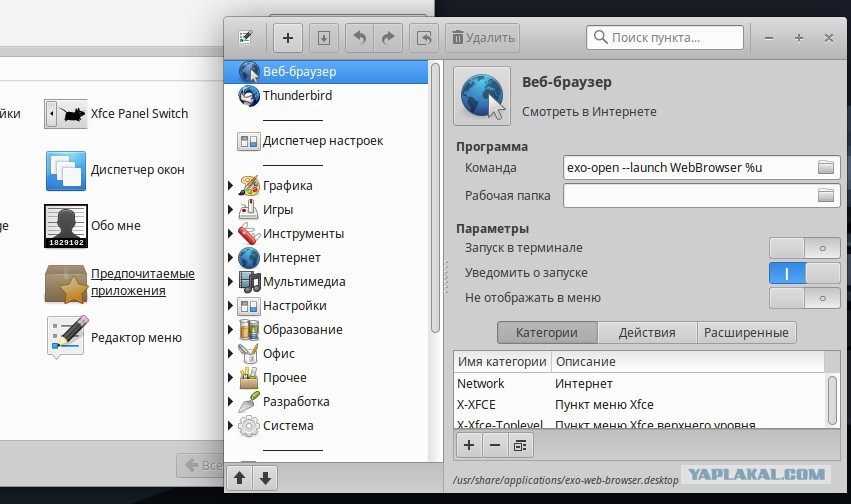Click the revert/restore toolbar icon next to Удалить
This screenshot has width=851, height=504.
coord(424,38)
